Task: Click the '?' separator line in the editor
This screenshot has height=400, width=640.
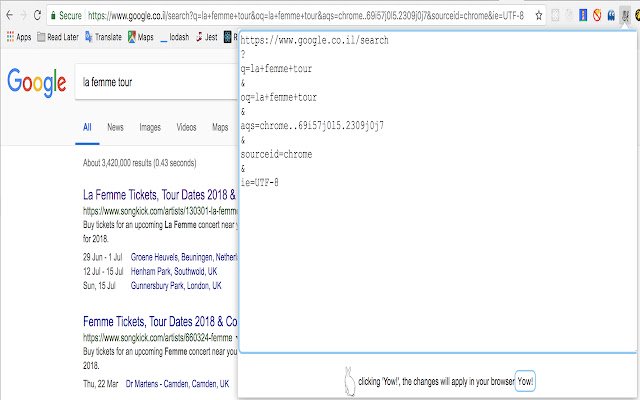Action: pos(243,54)
